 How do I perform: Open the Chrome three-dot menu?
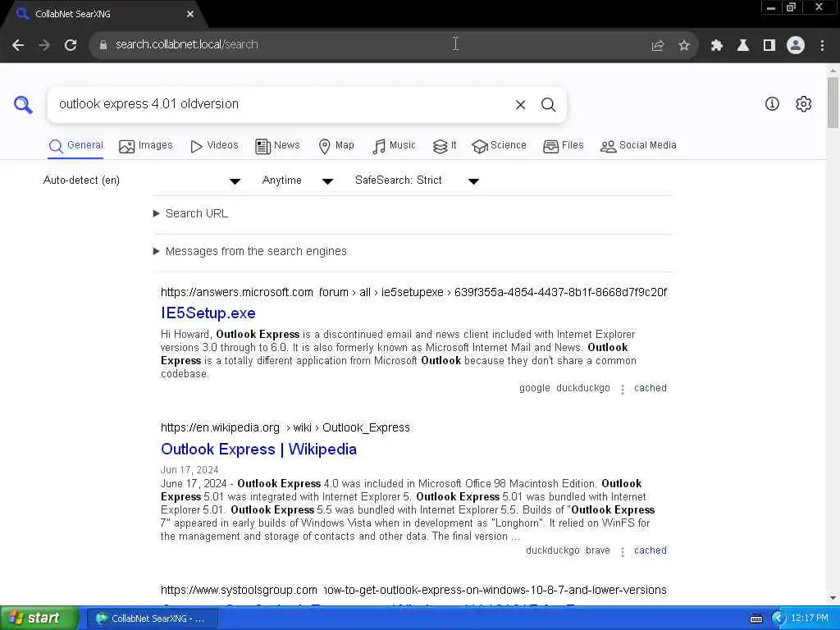(x=822, y=46)
